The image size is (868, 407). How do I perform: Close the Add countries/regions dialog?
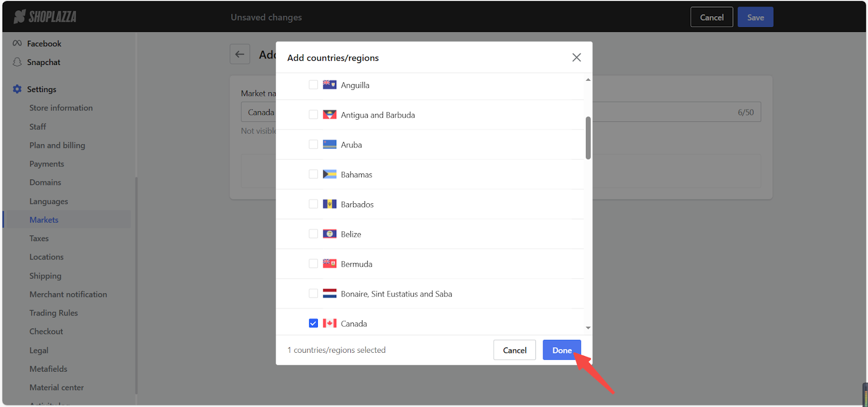[576, 57]
